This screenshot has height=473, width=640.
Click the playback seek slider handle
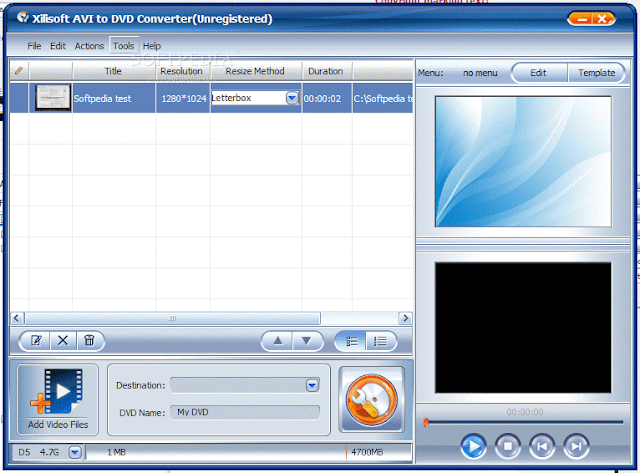(x=426, y=422)
